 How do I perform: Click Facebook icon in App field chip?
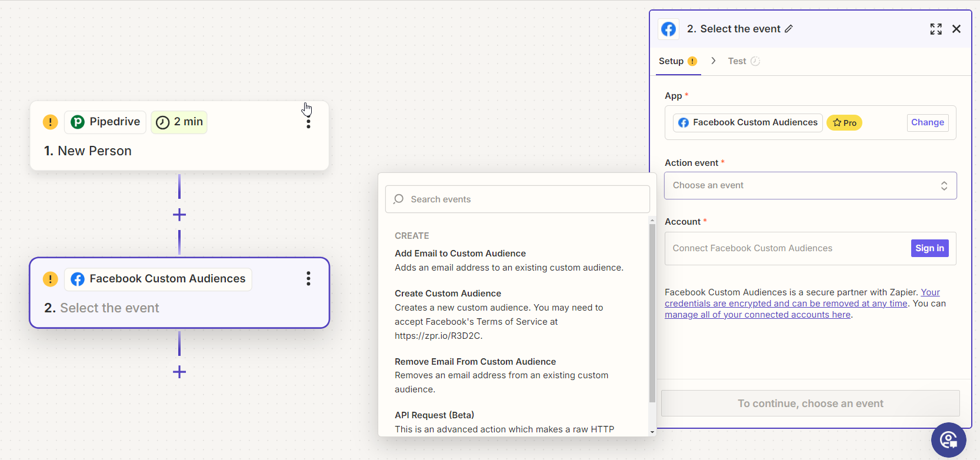tap(683, 122)
